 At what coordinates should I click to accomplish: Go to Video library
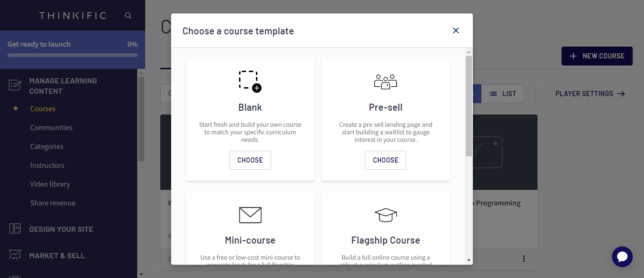click(50, 184)
